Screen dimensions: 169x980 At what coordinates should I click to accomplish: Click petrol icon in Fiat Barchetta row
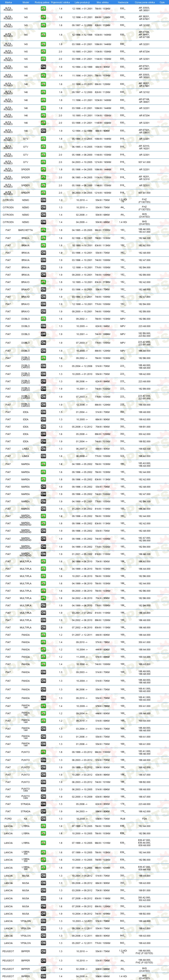pyautogui.click(x=43, y=230)
